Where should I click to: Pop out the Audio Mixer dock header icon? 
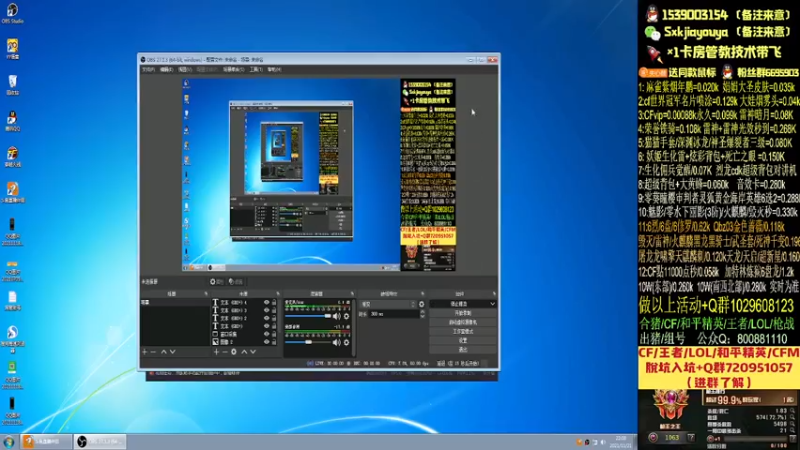352,294
